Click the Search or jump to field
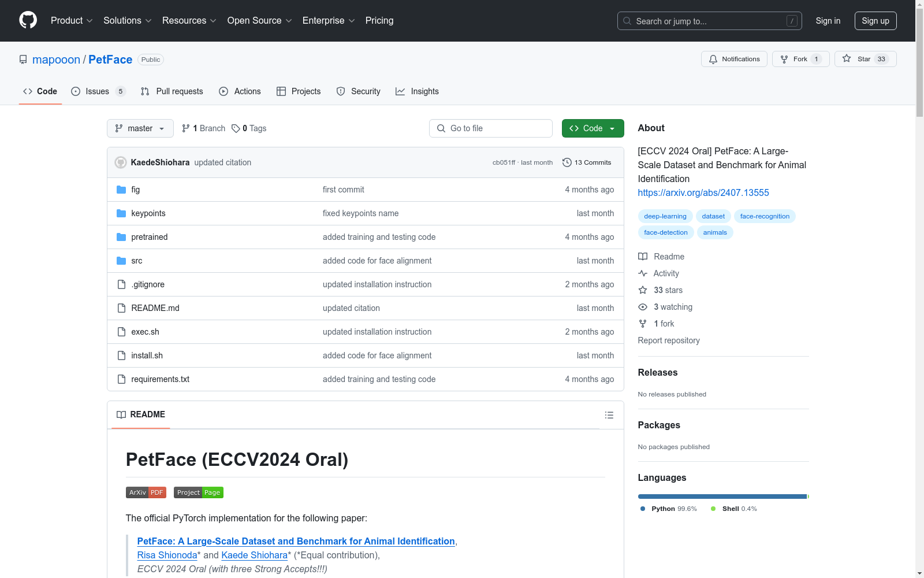The width and height of the screenshot is (924, 578). click(710, 21)
